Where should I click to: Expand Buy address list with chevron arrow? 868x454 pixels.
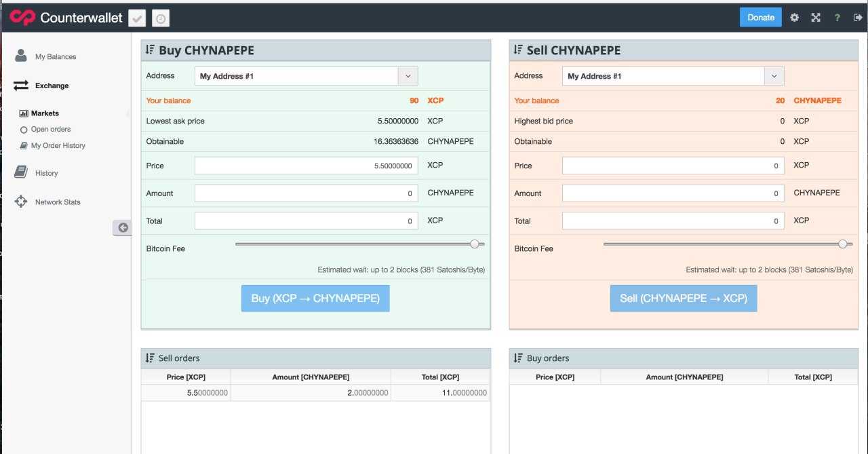pyautogui.click(x=408, y=76)
